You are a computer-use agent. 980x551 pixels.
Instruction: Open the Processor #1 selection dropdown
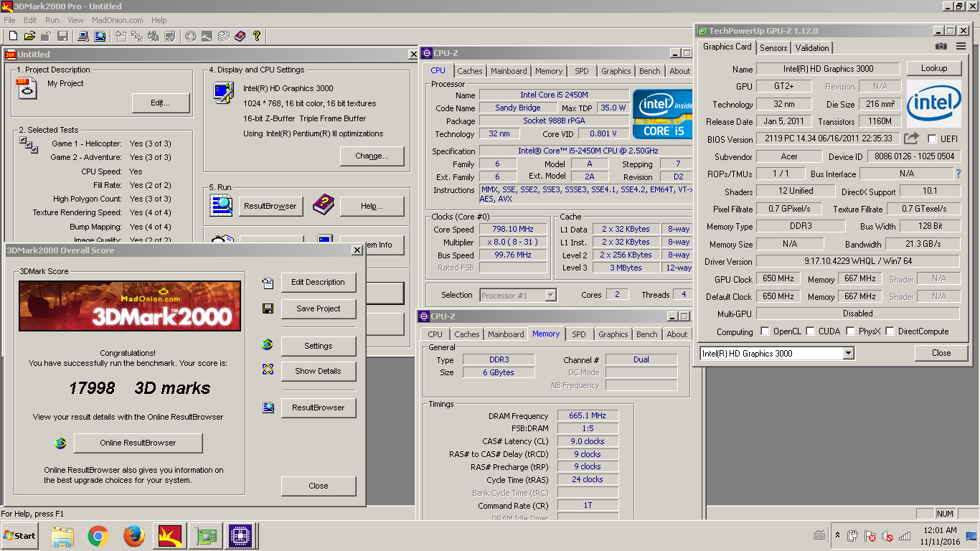coord(550,295)
